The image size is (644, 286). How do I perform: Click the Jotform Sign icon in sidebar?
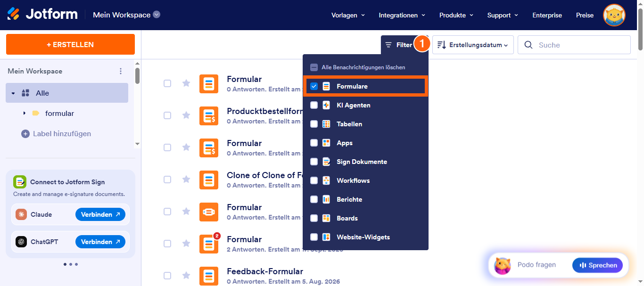(x=20, y=182)
